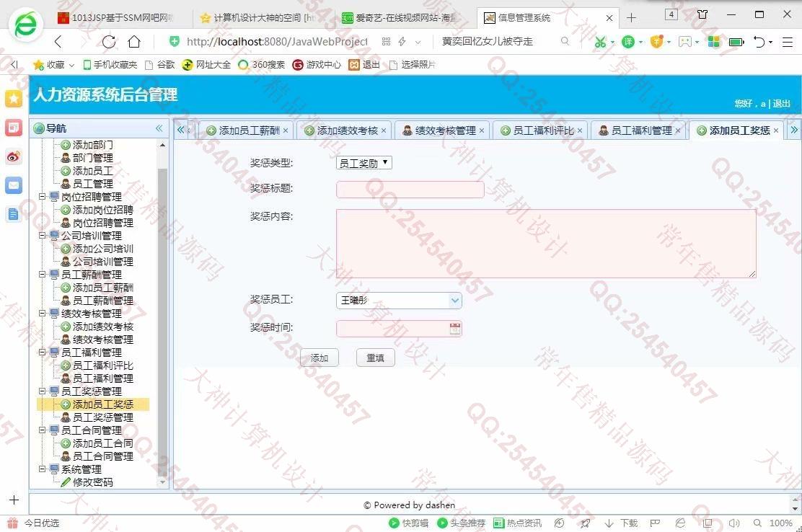
Task: Open 部门管理 in the tree
Action: (x=92, y=158)
